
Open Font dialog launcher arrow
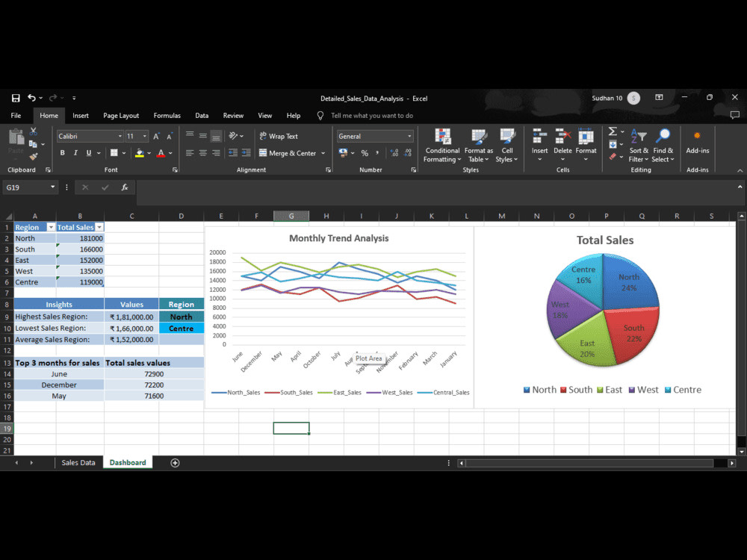[175, 169]
